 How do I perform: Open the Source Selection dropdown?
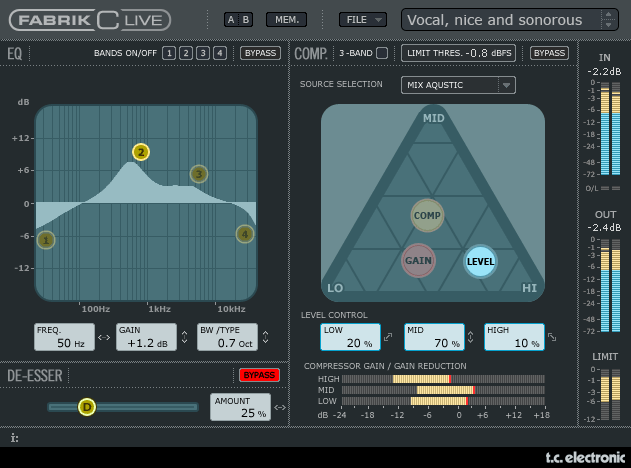(x=458, y=85)
